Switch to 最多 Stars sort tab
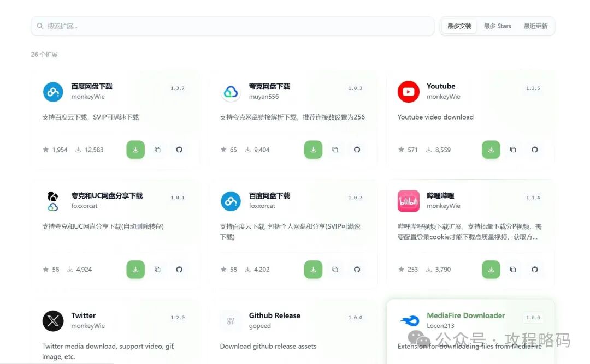 click(x=497, y=26)
